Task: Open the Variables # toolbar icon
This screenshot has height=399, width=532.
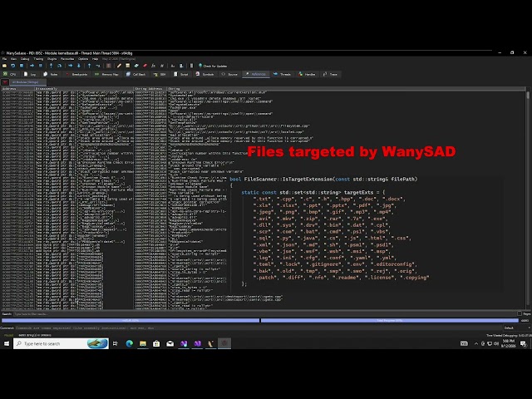Action: coord(162,66)
